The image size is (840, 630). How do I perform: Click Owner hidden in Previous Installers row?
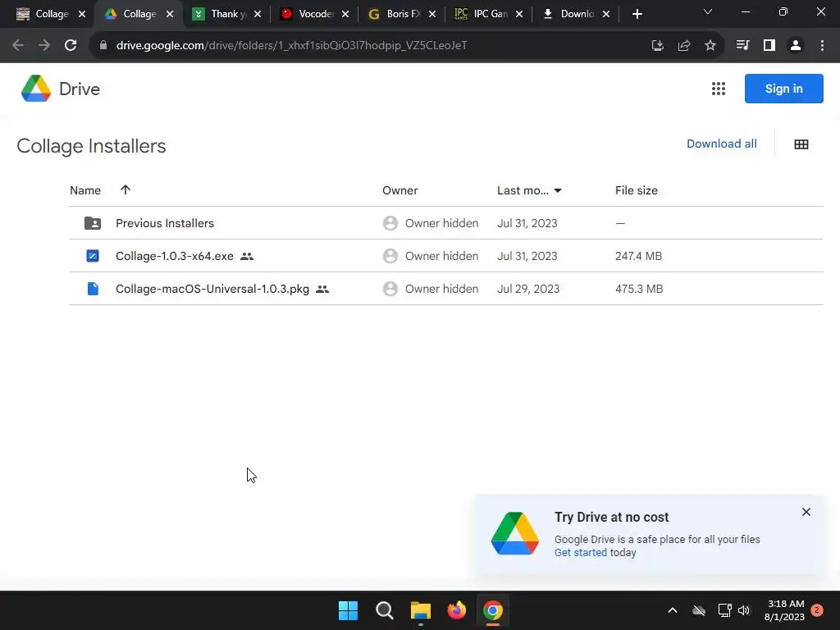pos(441,223)
